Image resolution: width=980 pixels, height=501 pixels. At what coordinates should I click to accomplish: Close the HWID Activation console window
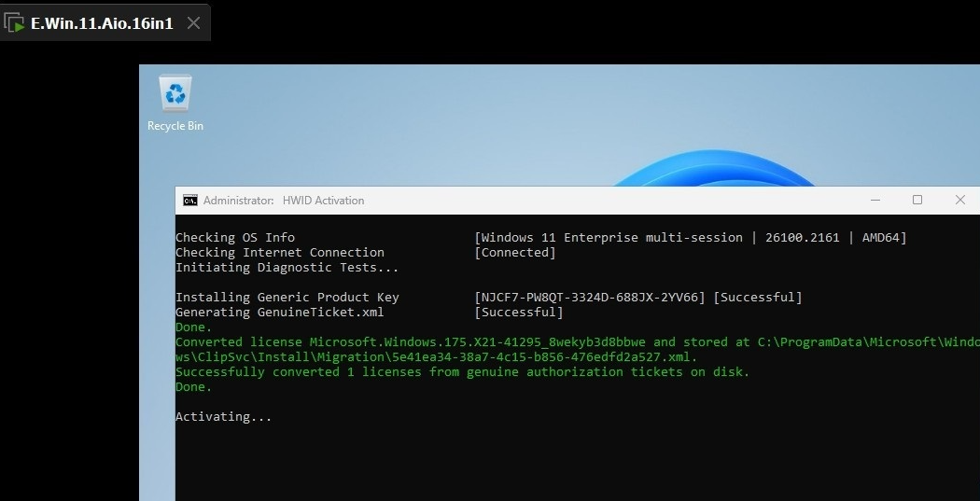click(960, 200)
